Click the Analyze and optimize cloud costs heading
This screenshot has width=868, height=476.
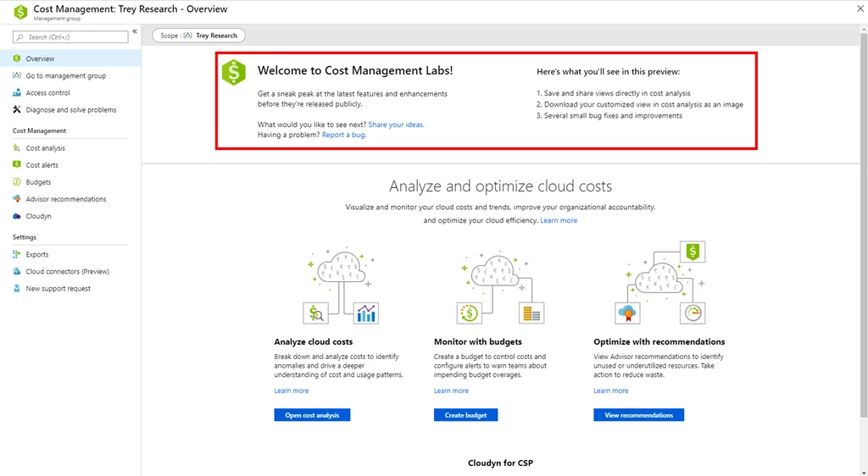point(500,186)
